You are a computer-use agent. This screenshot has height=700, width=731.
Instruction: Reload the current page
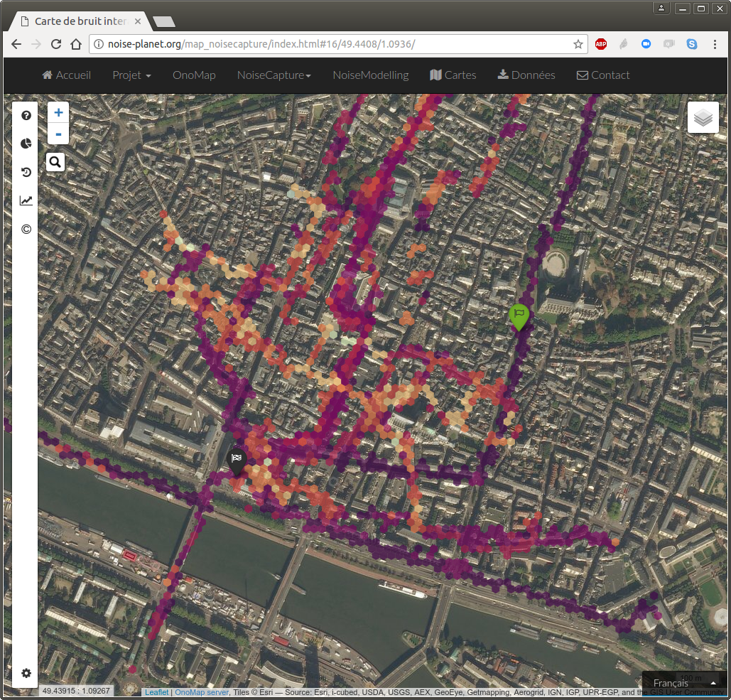(56, 44)
